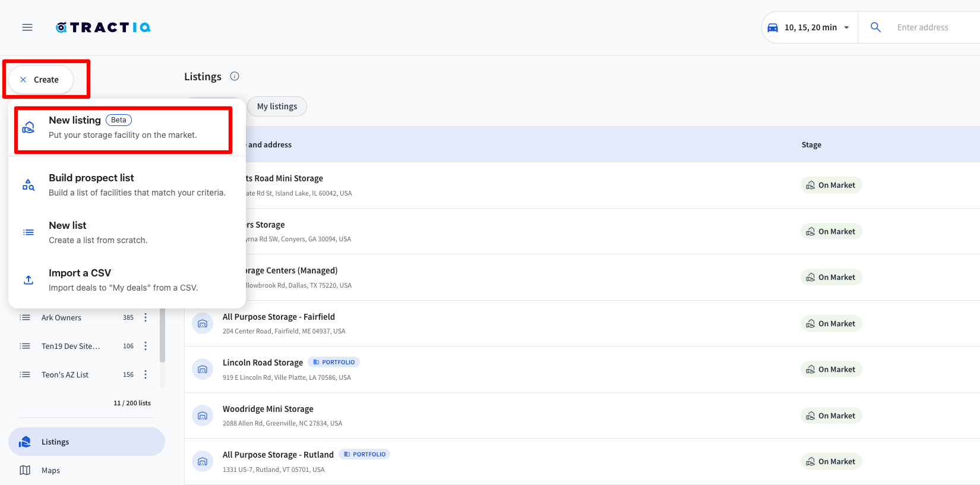Image resolution: width=980 pixels, height=485 pixels.
Task: Click address 2088 Allen Rd, Greenville
Action: click(x=283, y=423)
